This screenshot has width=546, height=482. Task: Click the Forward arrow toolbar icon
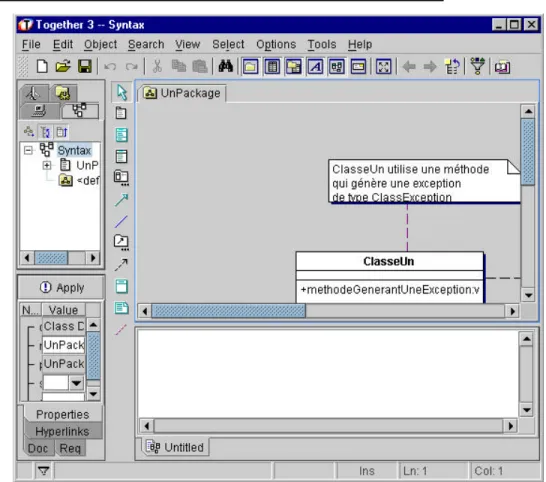click(430, 67)
